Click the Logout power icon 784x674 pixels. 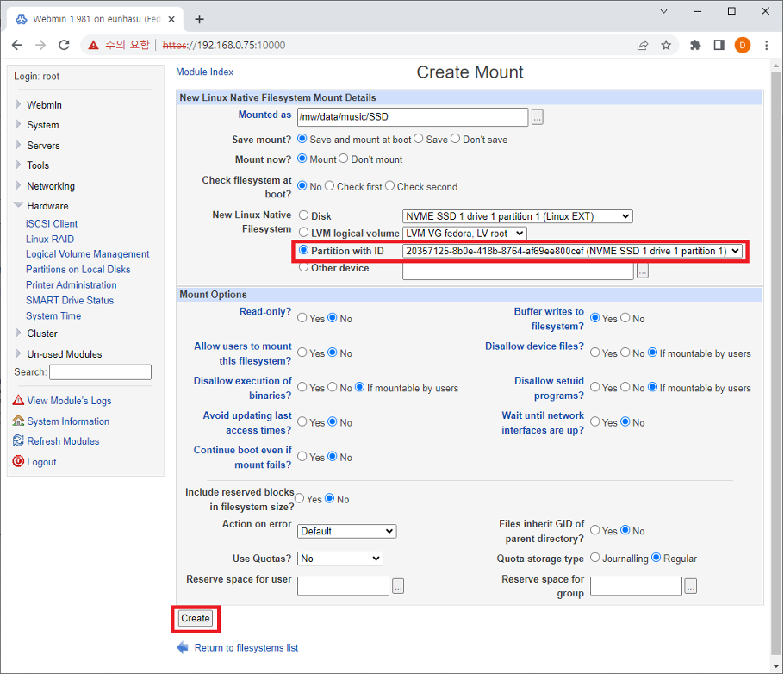click(x=19, y=462)
